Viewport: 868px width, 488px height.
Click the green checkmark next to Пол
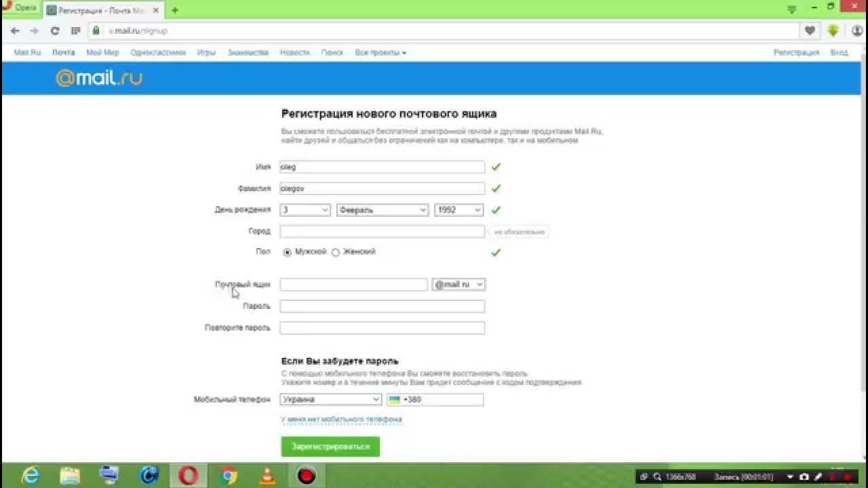click(x=496, y=253)
